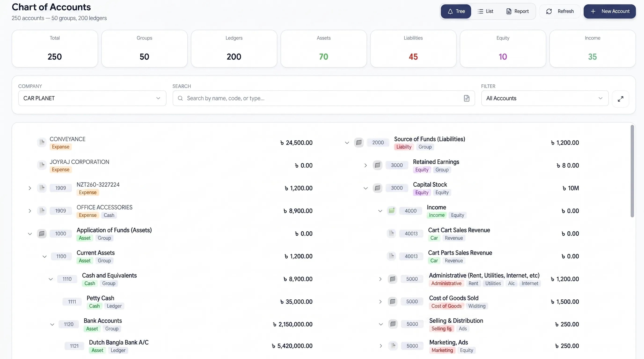
Task: Click the Total 250 summary card
Action: (55, 49)
